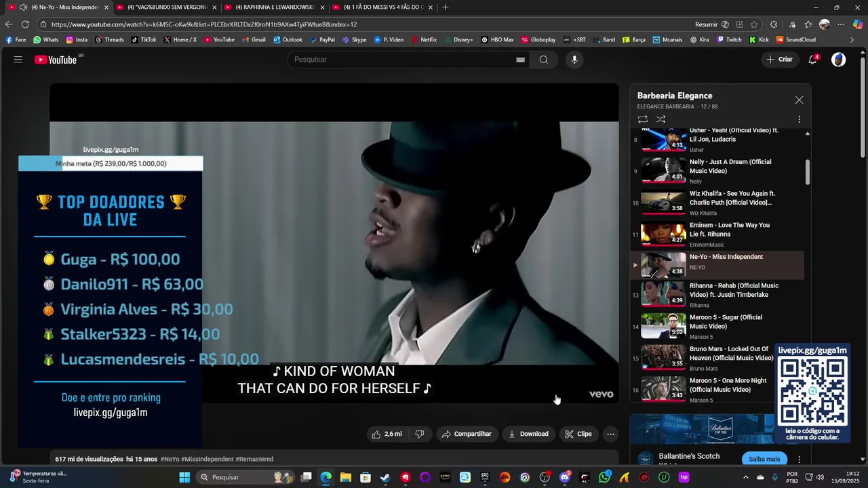Switch to the 1 FÃ DO MESSI tab
Image resolution: width=868 pixels, height=488 pixels.
[383, 7]
